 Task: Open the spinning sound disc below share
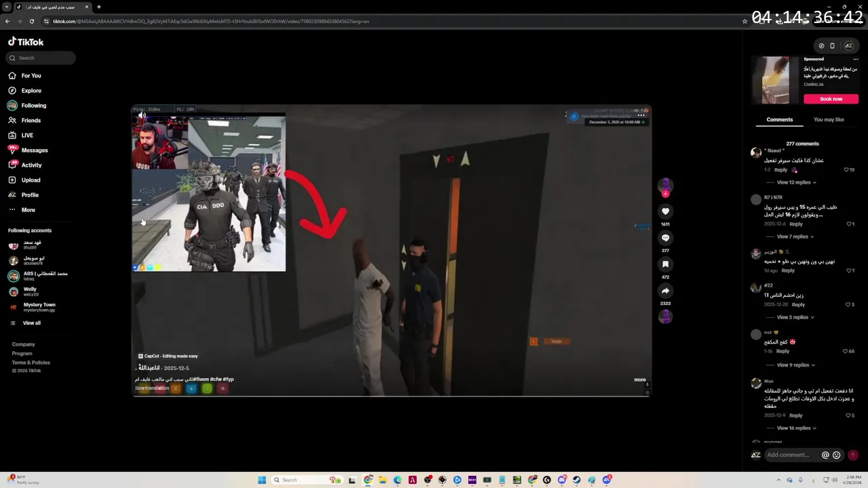pyautogui.click(x=665, y=316)
